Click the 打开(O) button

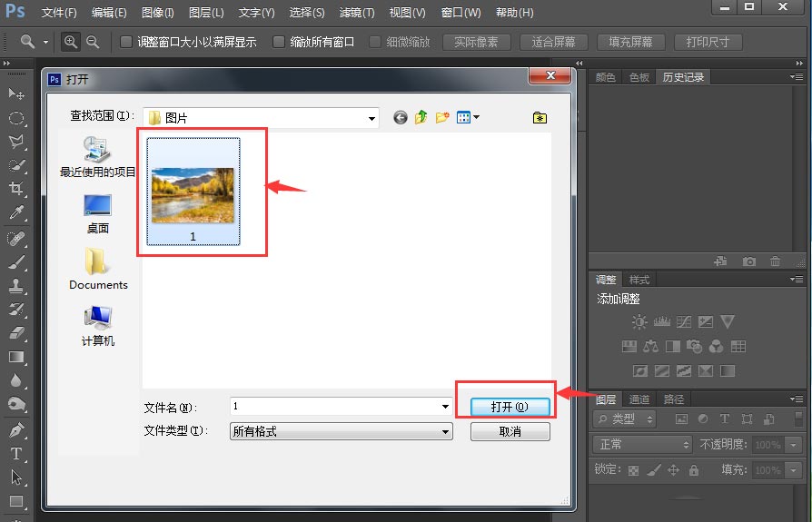(x=510, y=407)
